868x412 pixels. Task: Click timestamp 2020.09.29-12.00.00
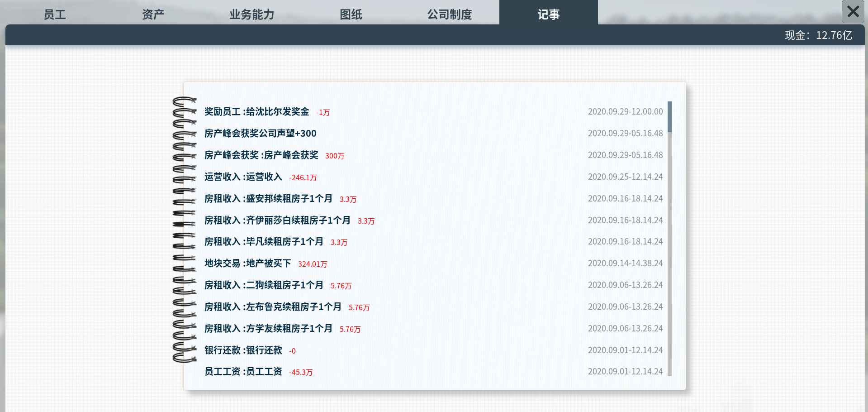(625, 111)
